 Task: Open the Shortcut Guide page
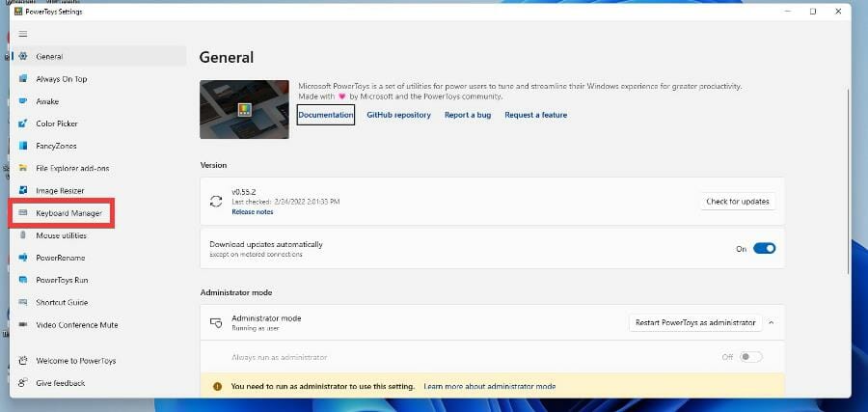(x=62, y=302)
